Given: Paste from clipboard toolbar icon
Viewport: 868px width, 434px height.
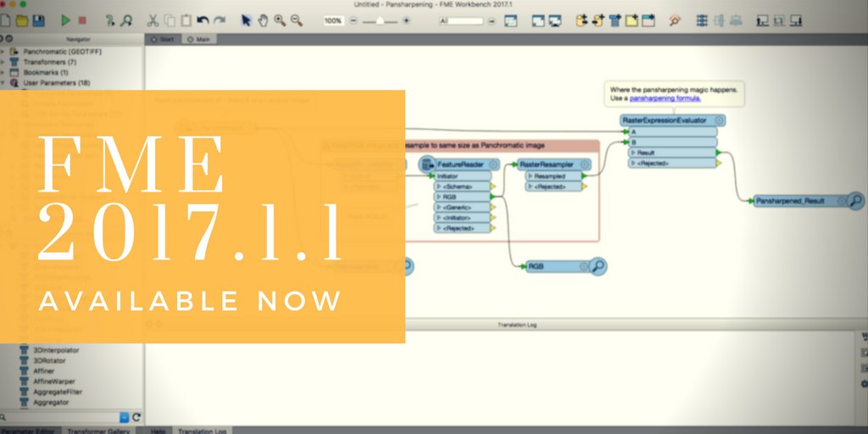Looking at the screenshot, I should click(x=186, y=21).
